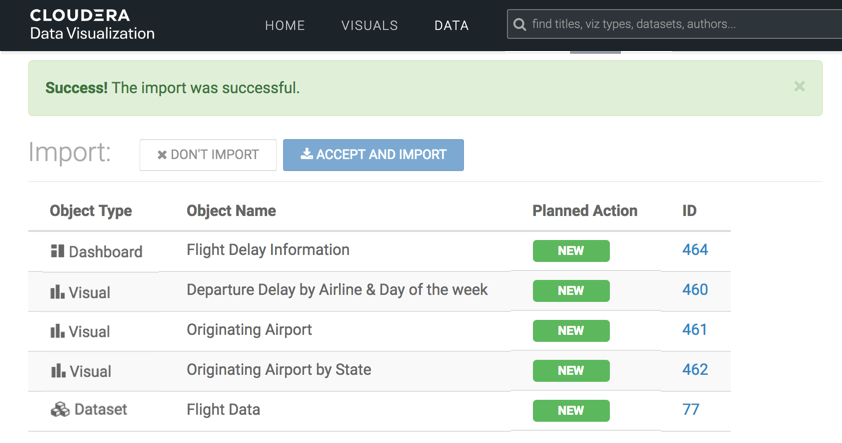Click the Dashboard icon in first row
The image size is (842, 443).
tap(57, 251)
